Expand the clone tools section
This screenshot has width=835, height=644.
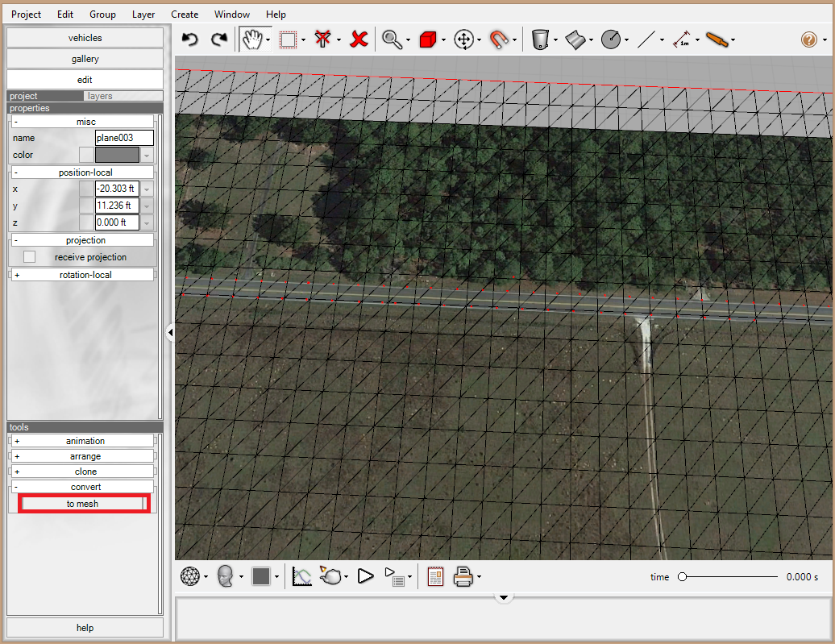pos(82,472)
